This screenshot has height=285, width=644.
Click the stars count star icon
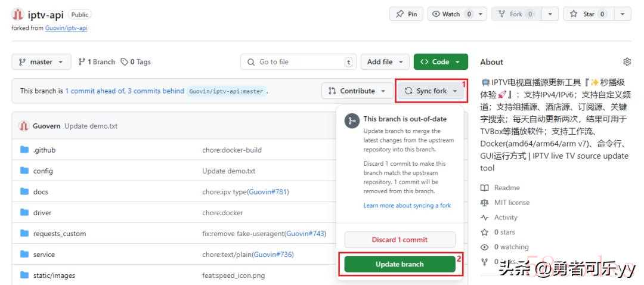[x=485, y=232]
